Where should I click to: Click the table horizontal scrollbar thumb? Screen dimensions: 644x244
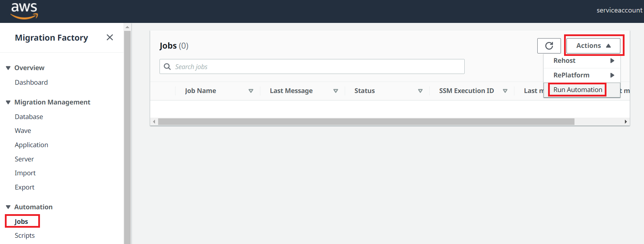[366, 122]
